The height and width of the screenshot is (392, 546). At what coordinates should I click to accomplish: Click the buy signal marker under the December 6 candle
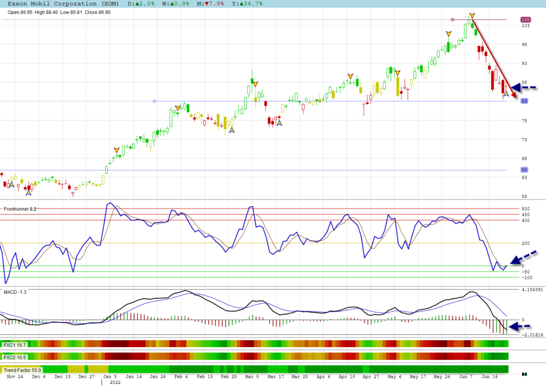tap(28, 193)
